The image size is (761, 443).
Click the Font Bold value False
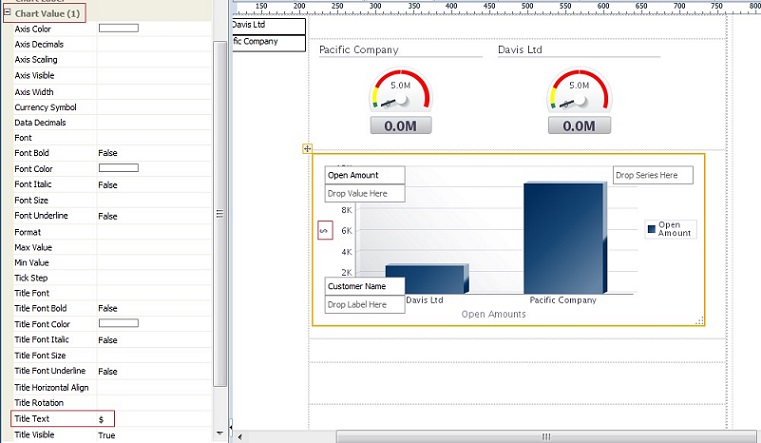(x=108, y=153)
